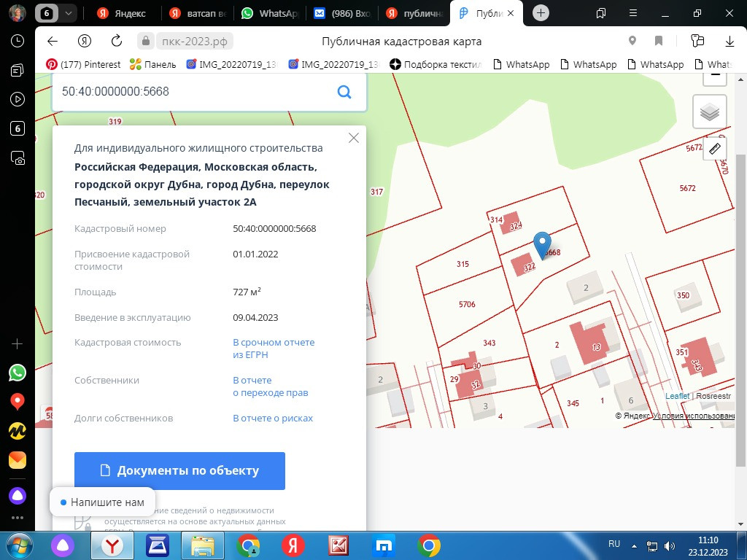Open a new browser tab
The width and height of the screenshot is (747, 560).
point(541,13)
